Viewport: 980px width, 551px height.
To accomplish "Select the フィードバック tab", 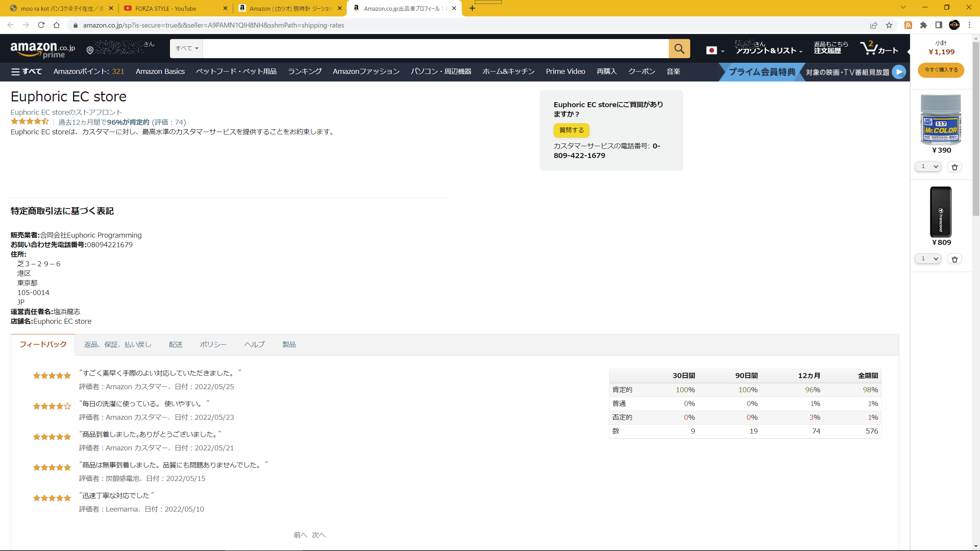I will pyautogui.click(x=43, y=344).
